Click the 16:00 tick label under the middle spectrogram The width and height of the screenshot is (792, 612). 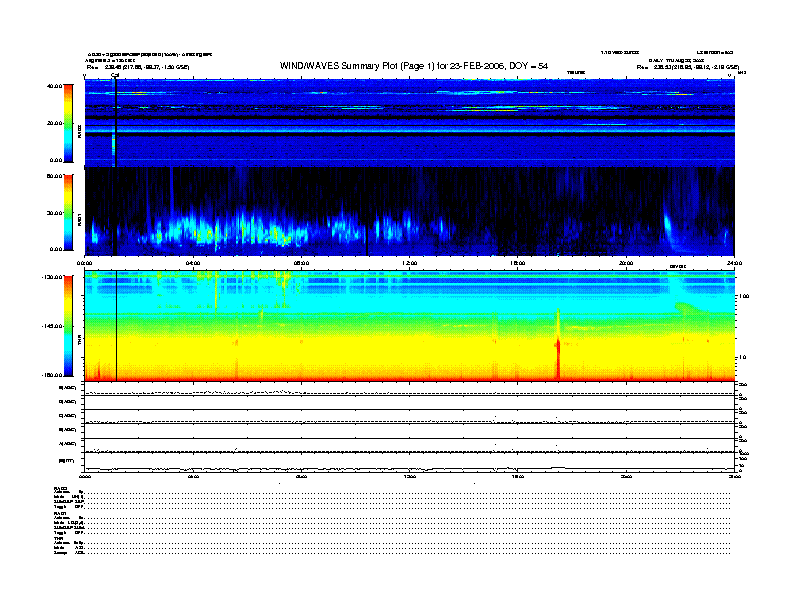pos(518,263)
